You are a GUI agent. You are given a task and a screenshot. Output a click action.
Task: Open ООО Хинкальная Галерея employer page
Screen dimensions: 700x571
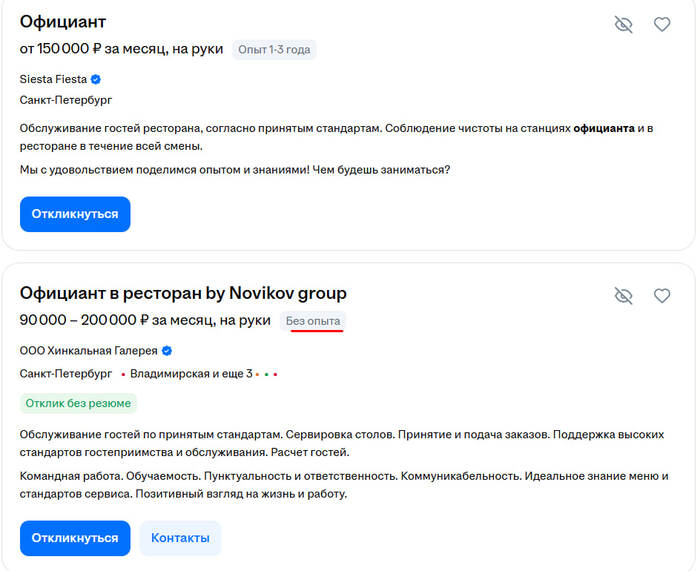[x=88, y=351]
